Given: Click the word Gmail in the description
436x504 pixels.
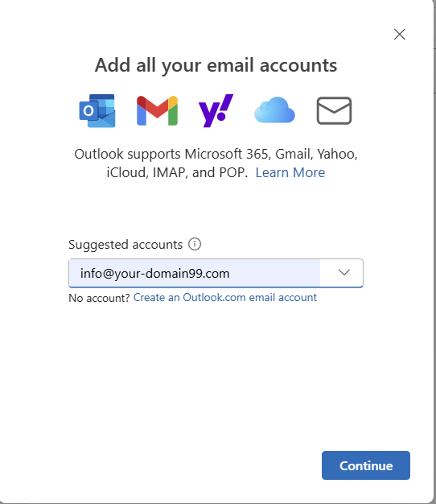Looking at the screenshot, I should tap(294, 154).
